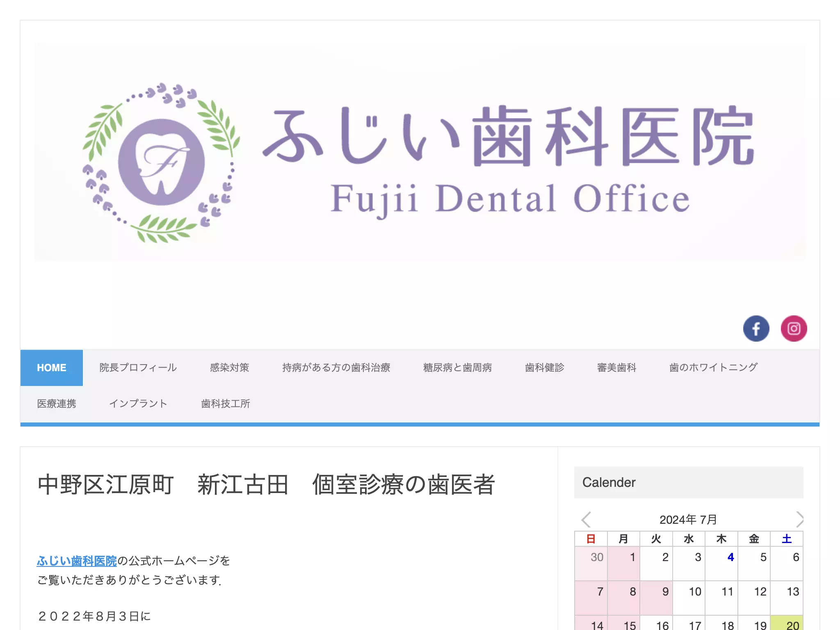
Task: Open 歯科健診 menu item
Action: (544, 367)
